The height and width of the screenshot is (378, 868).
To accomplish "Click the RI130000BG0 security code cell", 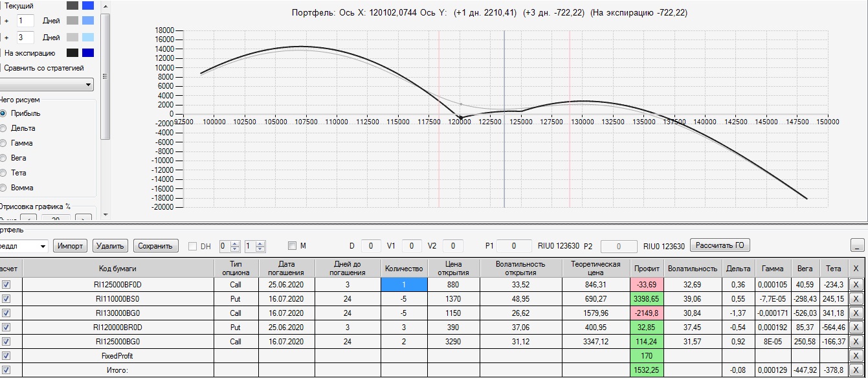I will [x=118, y=313].
